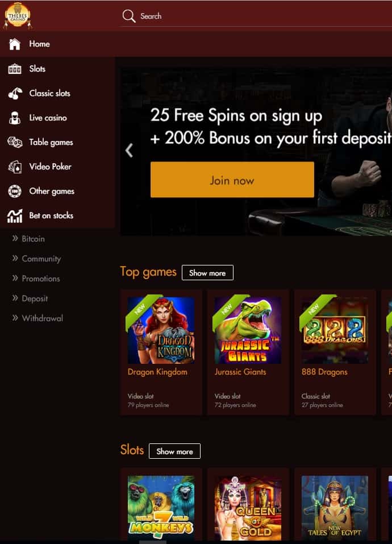392x544 pixels.
Task: Open Bet on stocks chart icon
Action: (x=15, y=216)
